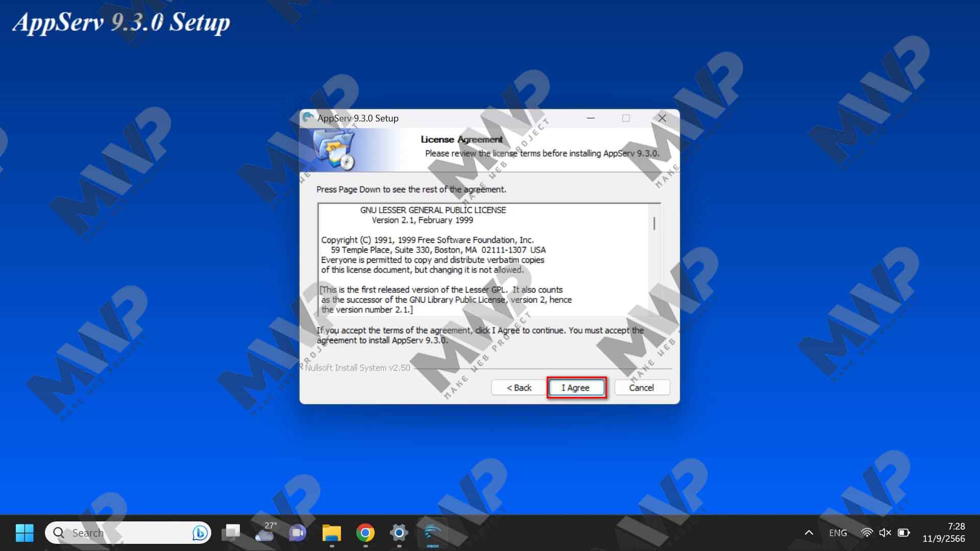Open Settings gear on the taskbar

tap(399, 533)
